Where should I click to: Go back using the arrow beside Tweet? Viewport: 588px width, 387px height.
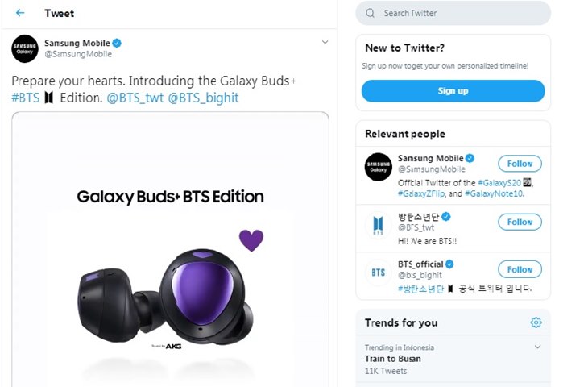(20, 13)
